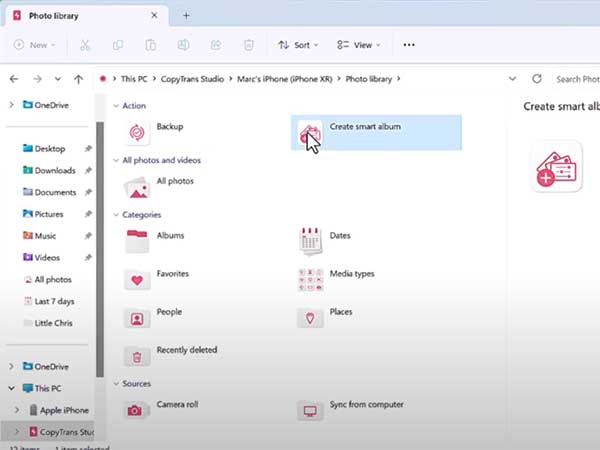
Task: Click the Create smart album icon
Action: pyautogui.click(x=309, y=131)
